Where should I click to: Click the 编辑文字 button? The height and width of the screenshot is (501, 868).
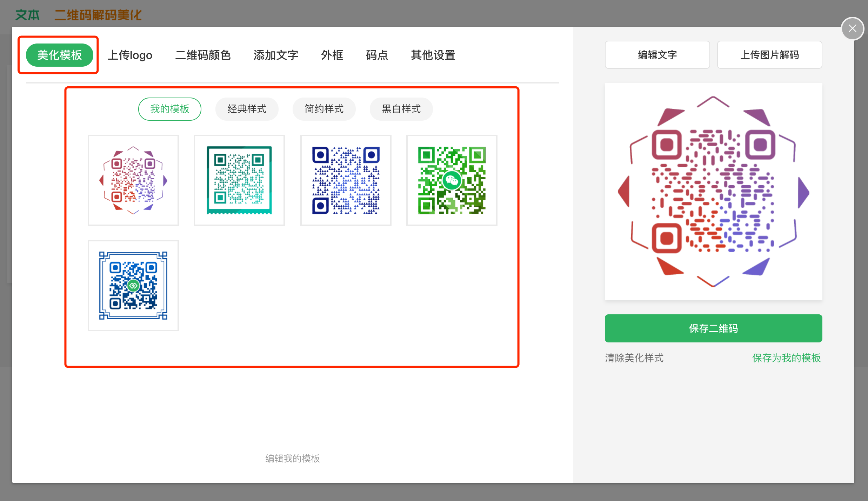(x=657, y=55)
